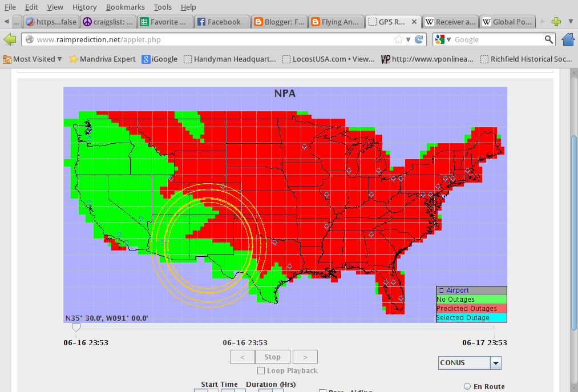The image size is (578, 392).
Task: Open Mandriva Expert bookmark
Action: [x=103, y=59]
